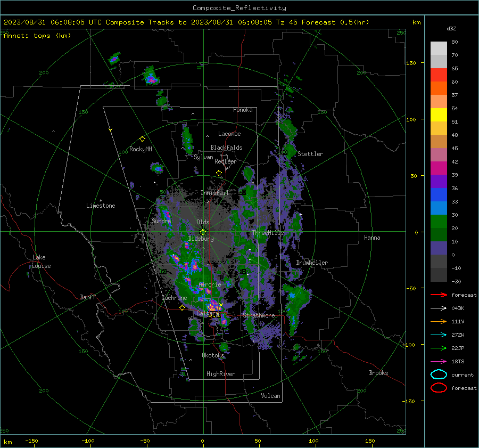Click the red forecast ellipse symbol
Screen dimensions: 479x448
[439, 388]
